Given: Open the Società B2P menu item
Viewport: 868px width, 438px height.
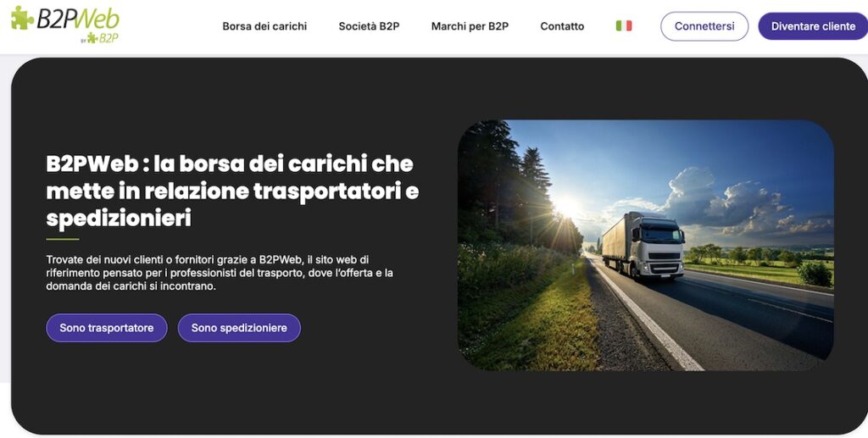Looking at the screenshot, I should click(369, 26).
